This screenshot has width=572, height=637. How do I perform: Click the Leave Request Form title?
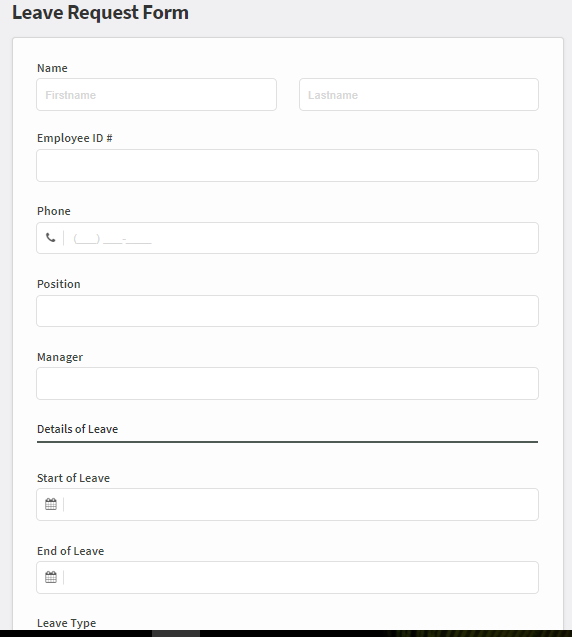coord(100,12)
